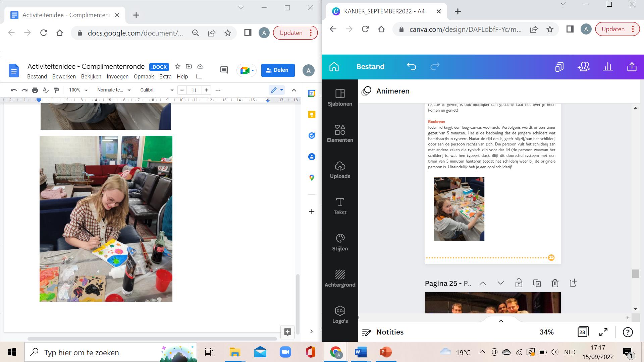Toggle fullscreen presentation arrows in Canva

coord(603,332)
